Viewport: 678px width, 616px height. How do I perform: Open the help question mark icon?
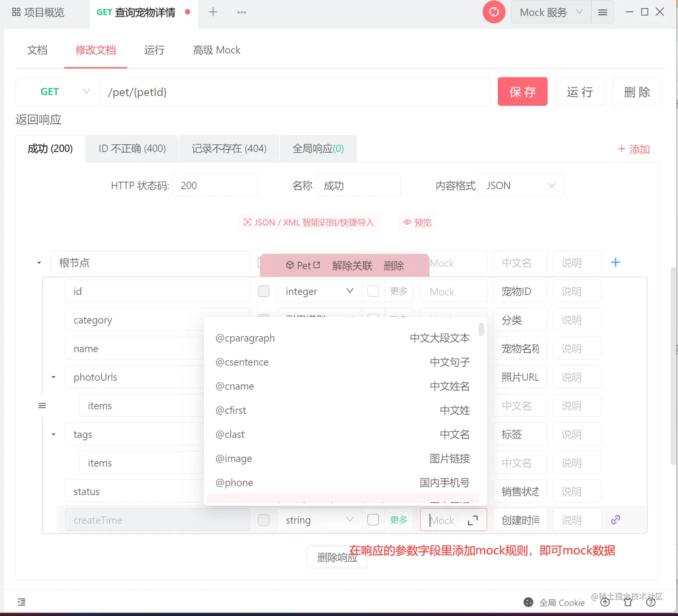(650, 603)
